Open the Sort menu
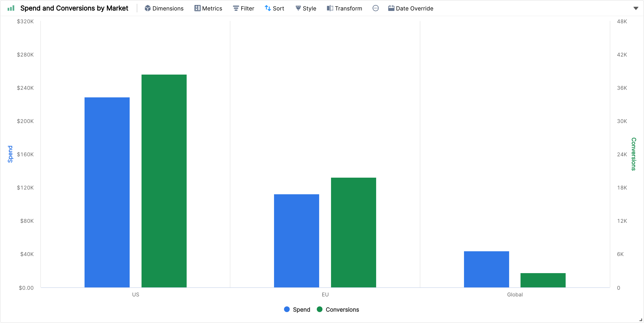The image size is (644, 323). (275, 8)
